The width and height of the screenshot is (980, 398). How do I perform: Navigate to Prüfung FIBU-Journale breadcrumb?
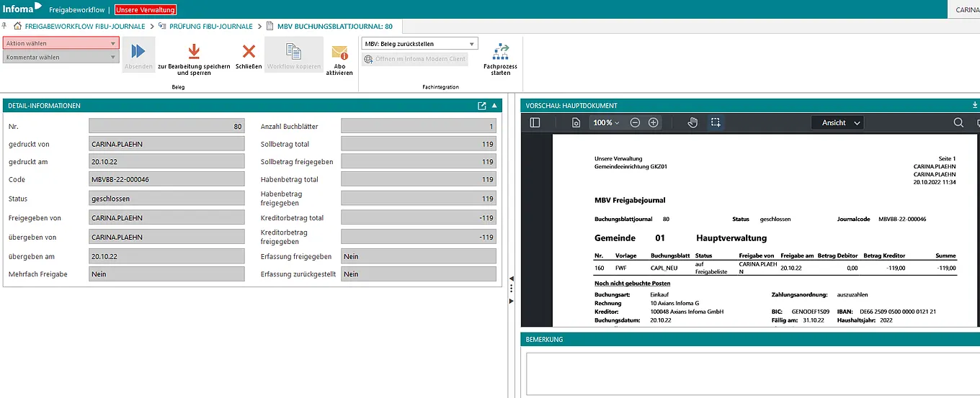click(210, 27)
